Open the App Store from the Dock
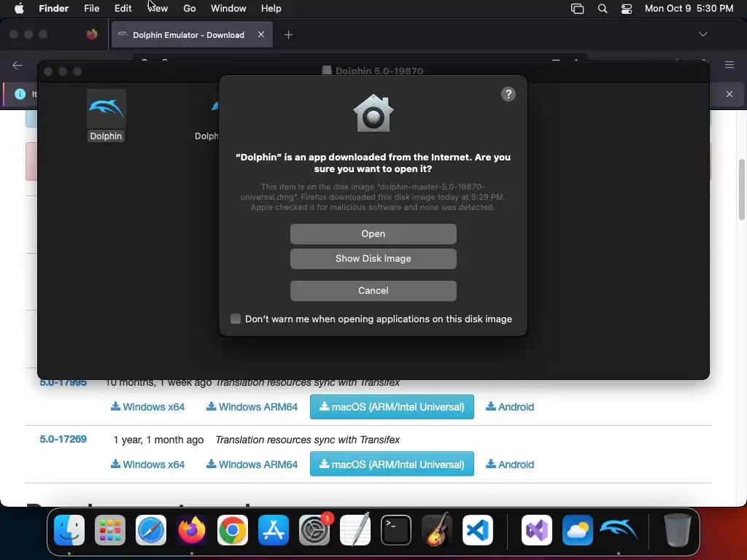 pos(274,530)
